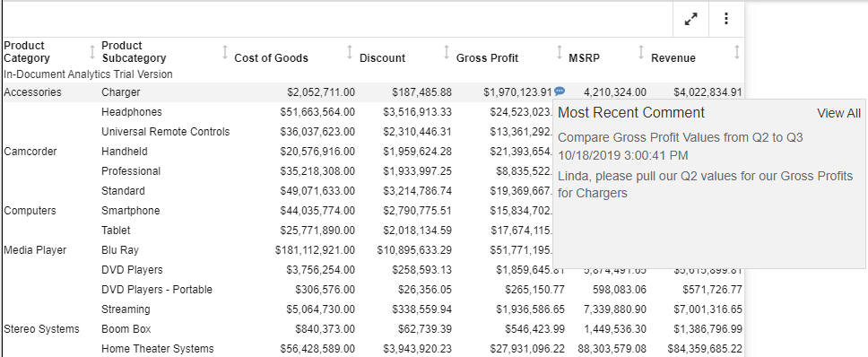Sort by the Product Subcategory column arrows
Screen dimensions: 868x357
pos(225,53)
